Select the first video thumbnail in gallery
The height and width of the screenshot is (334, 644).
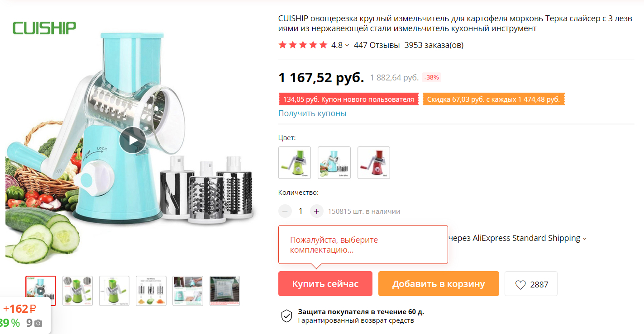click(41, 291)
